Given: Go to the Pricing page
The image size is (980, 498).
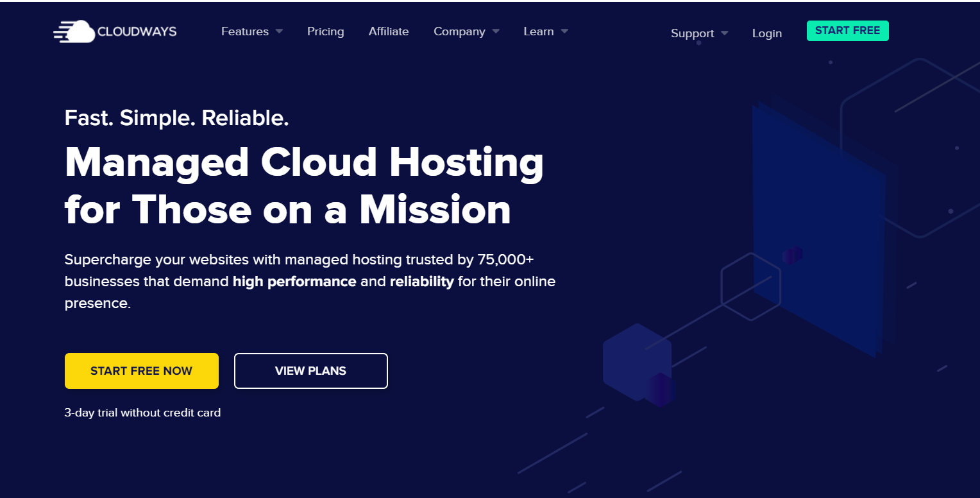Looking at the screenshot, I should pyautogui.click(x=325, y=31).
